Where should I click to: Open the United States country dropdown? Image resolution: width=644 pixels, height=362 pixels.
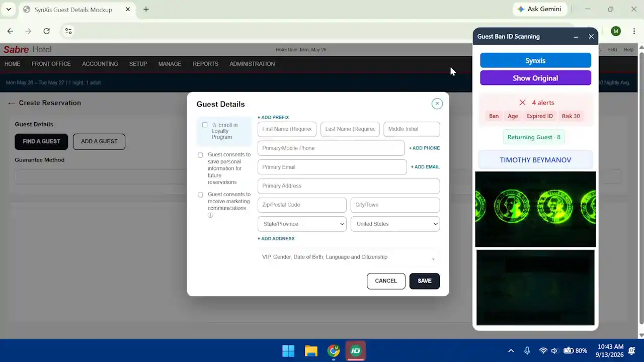tap(395, 224)
